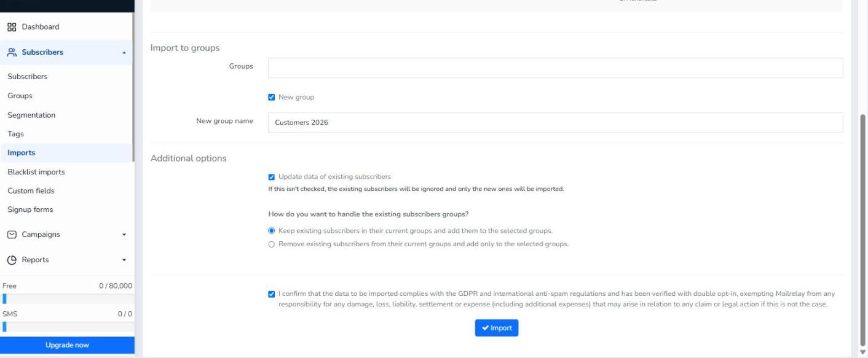Open the Groups selection field
This screenshot has height=358, width=868.
click(555, 68)
